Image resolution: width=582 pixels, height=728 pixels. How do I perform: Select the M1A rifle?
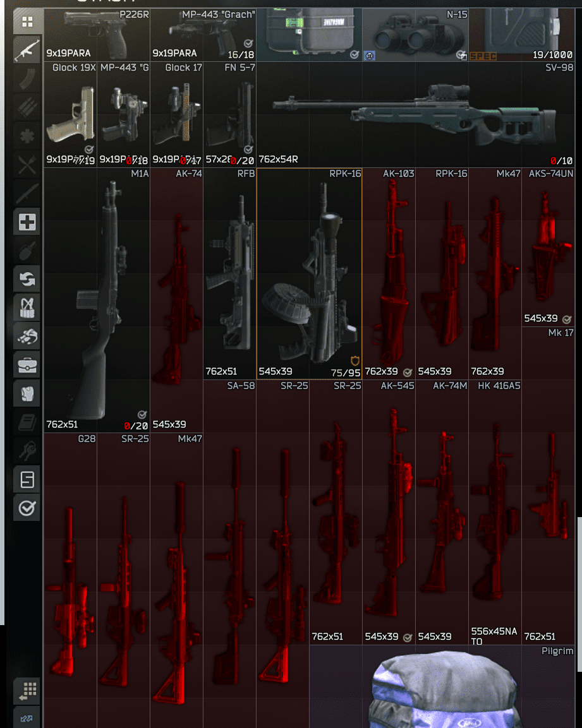tap(97, 300)
